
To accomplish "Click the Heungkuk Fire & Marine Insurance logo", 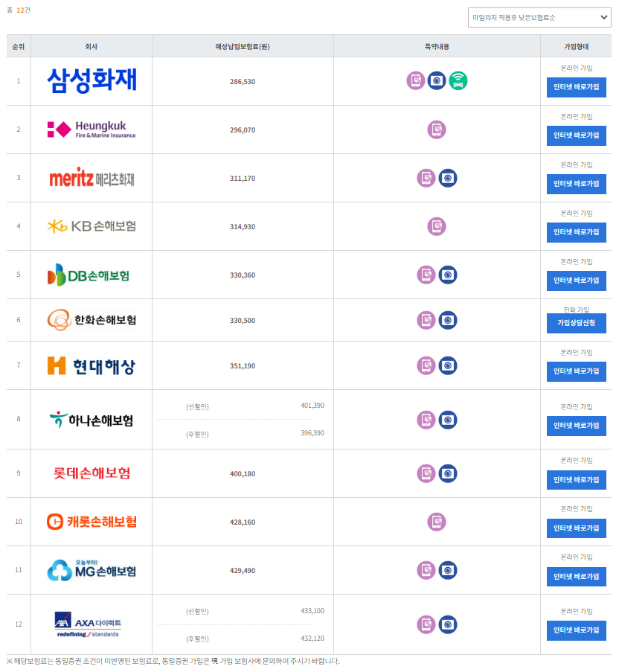I will coord(92,129).
